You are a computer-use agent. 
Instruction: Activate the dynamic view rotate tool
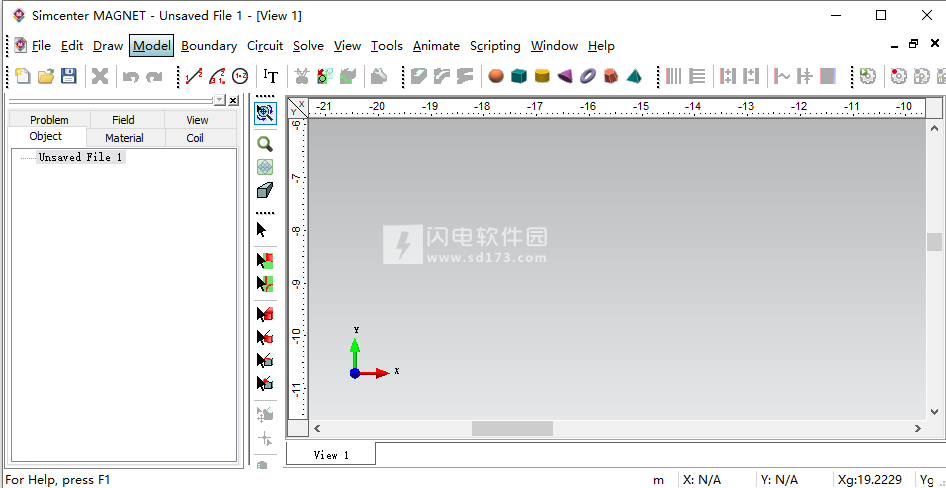click(265, 113)
